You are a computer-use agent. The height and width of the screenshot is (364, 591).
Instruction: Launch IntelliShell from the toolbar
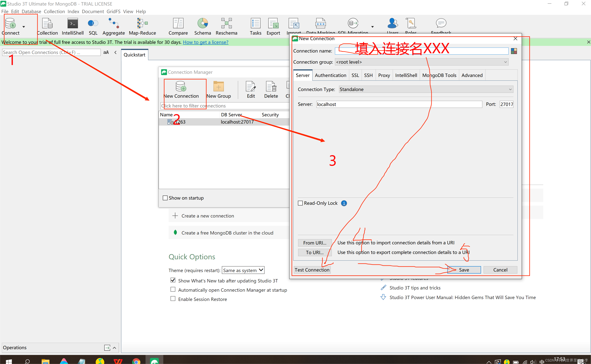(73, 24)
